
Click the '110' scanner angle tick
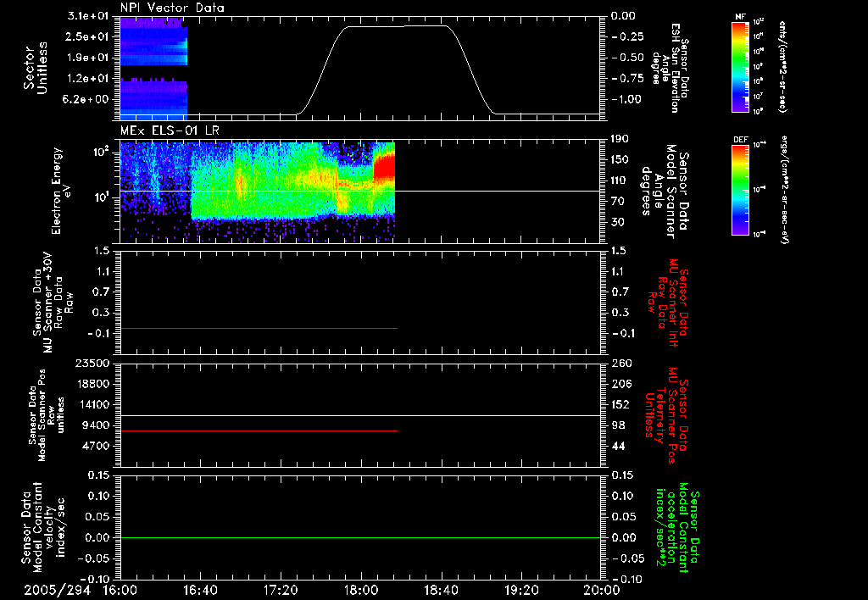pyautogui.click(x=620, y=181)
